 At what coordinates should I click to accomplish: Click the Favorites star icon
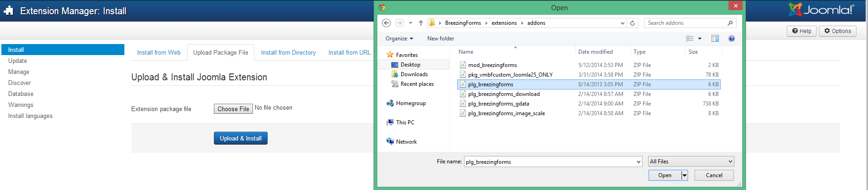click(x=390, y=55)
